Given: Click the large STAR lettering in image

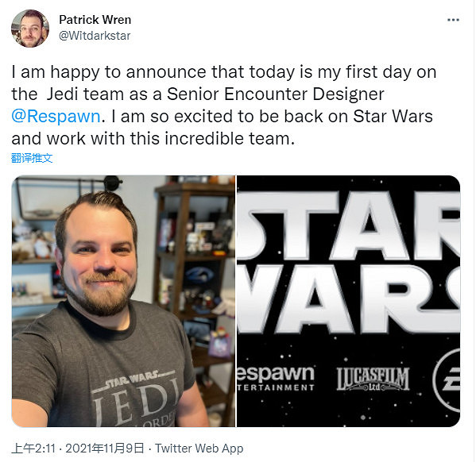Looking at the screenshot, I should tap(349, 225).
